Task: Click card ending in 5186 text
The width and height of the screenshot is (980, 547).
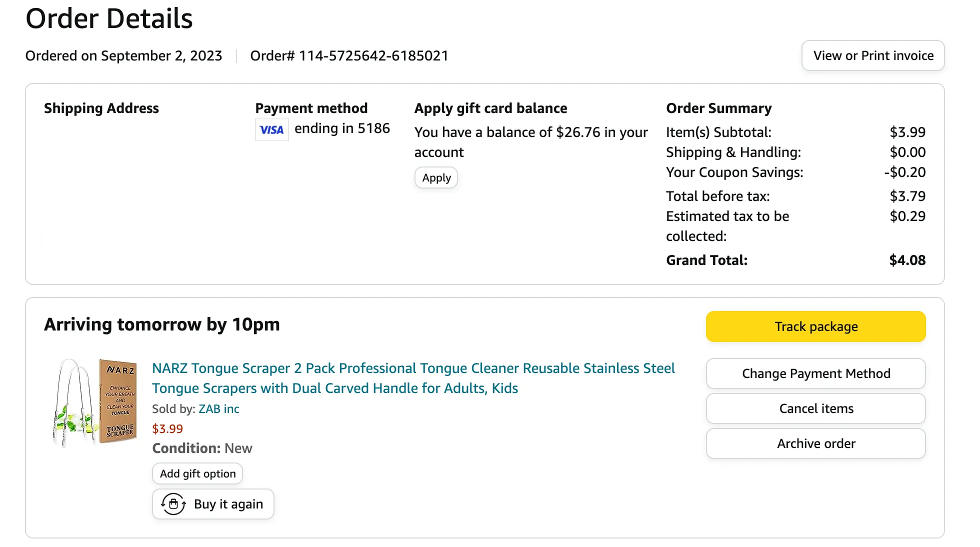Action: [342, 128]
